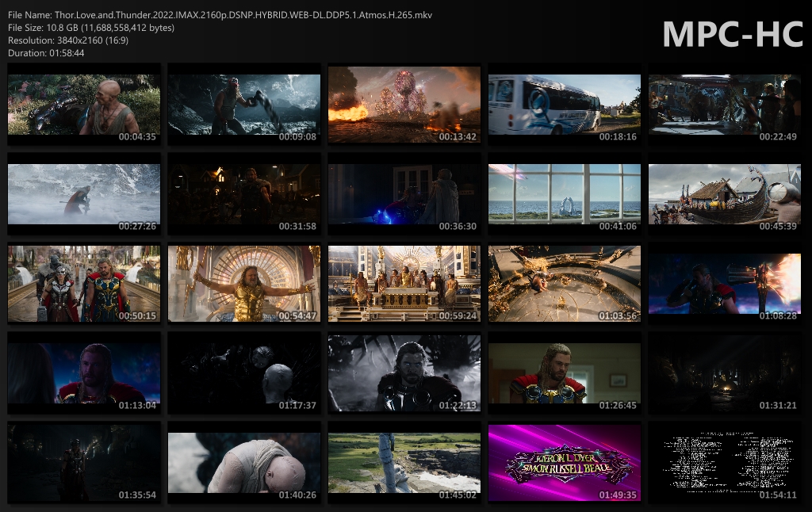812x512 pixels.
Task: Click the Resolution 3840x2160 text
Action: (68, 40)
